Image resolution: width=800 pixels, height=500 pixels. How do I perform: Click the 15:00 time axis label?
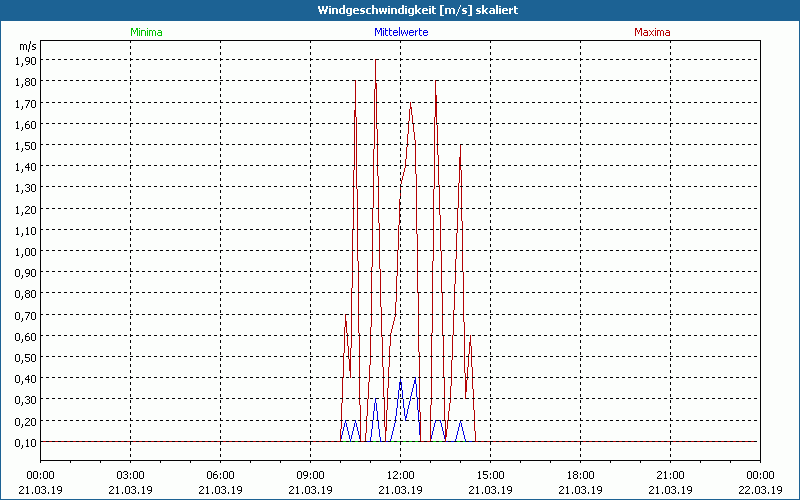[x=490, y=475]
